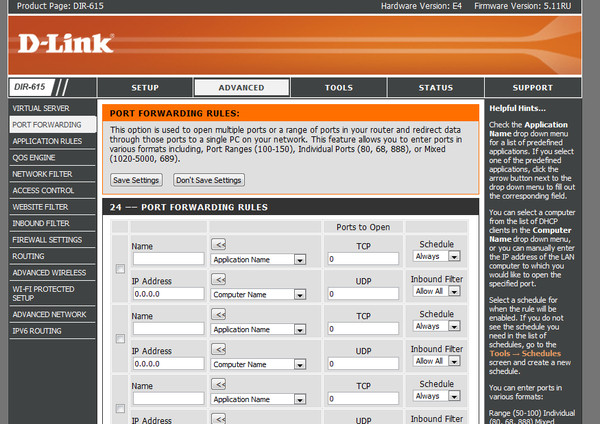Click third rule's TCP ports field
600x424 pixels.
click(363, 399)
